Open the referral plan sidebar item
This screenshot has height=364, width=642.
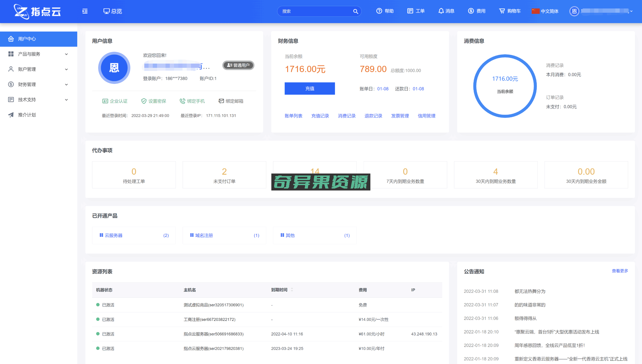[x=27, y=115]
